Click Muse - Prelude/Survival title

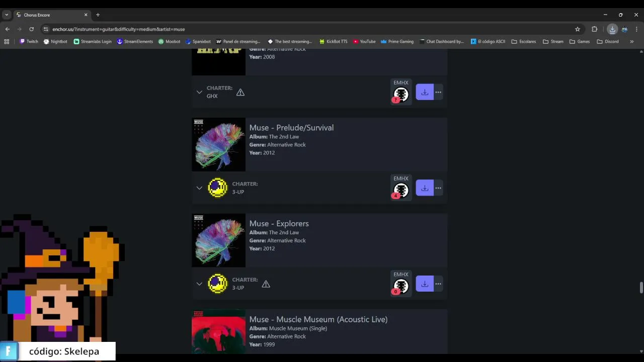click(x=291, y=128)
